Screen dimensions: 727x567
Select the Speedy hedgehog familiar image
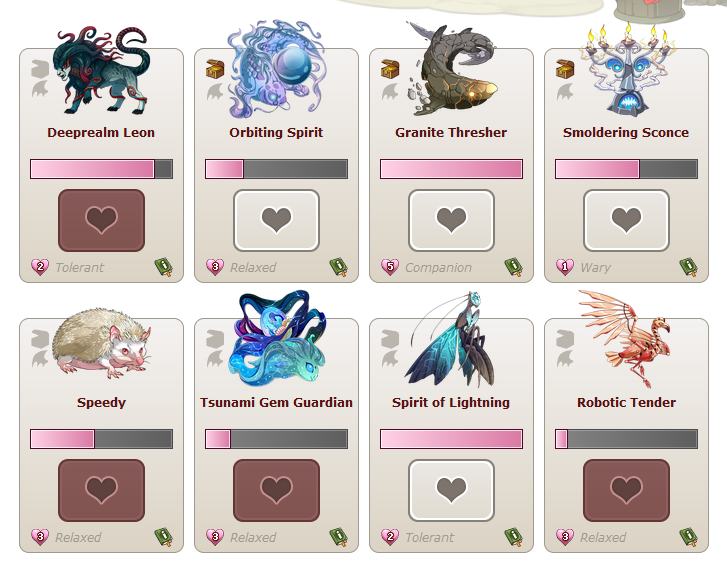[x=102, y=343]
